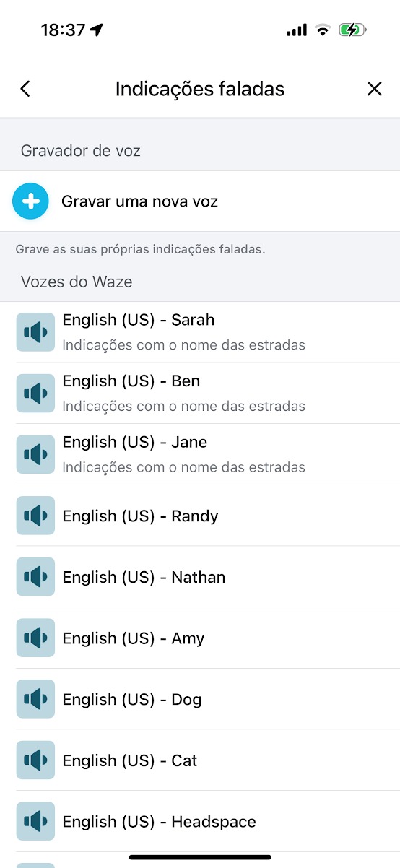The width and height of the screenshot is (400, 868).
Task: Play the Ben voice speaker icon
Action: point(35,394)
